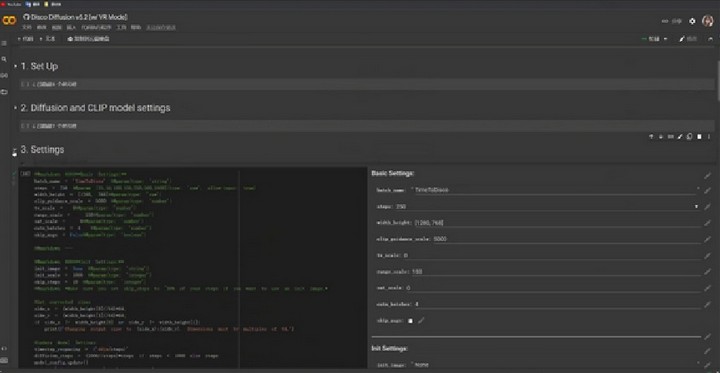Toggle the skip_augs checkbox
This screenshot has width=720, height=373.
411,321
